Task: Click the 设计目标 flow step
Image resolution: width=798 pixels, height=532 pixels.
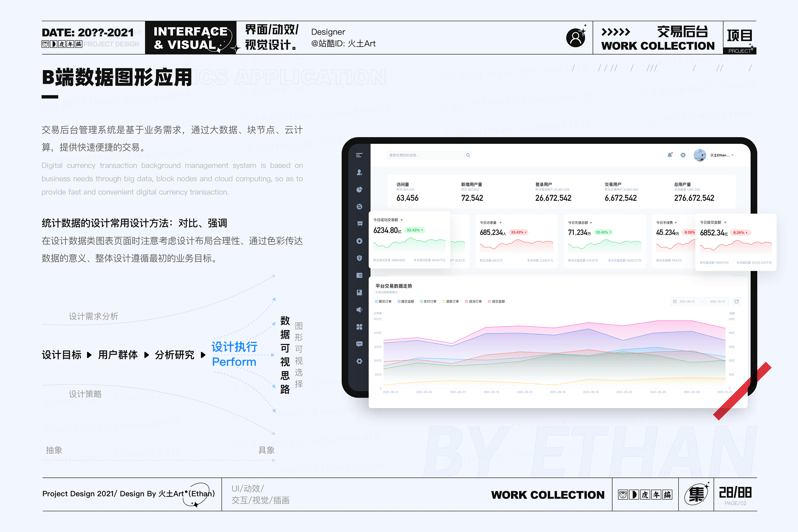Action: click(x=61, y=355)
